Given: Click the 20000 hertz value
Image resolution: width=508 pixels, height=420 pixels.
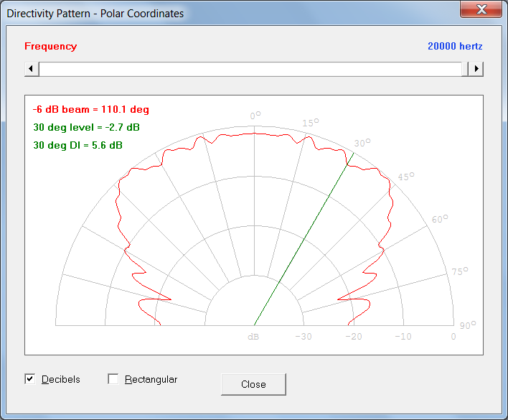Looking at the screenshot, I should pyautogui.click(x=455, y=47).
